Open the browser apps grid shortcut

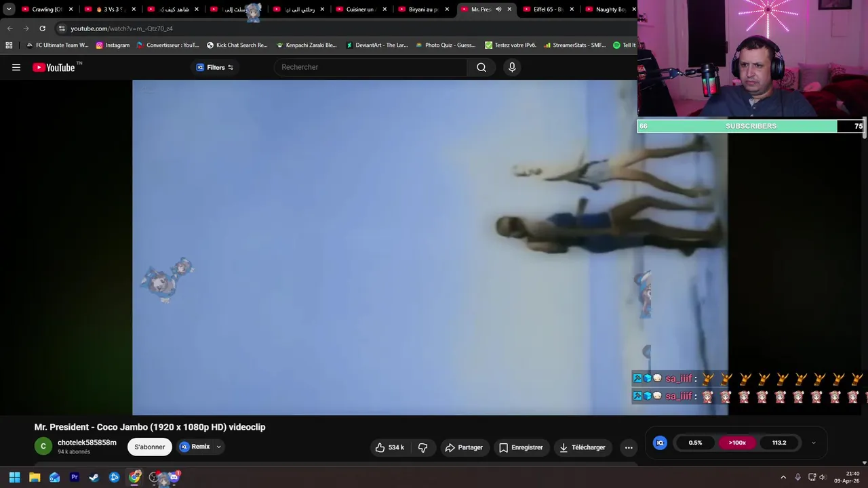pyautogui.click(x=9, y=45)
